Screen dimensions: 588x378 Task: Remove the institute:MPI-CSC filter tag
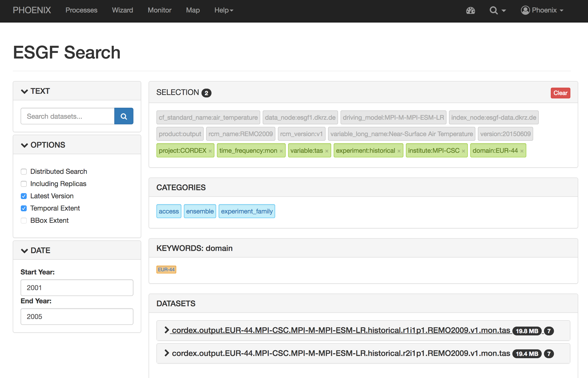[x=463, y=151]
